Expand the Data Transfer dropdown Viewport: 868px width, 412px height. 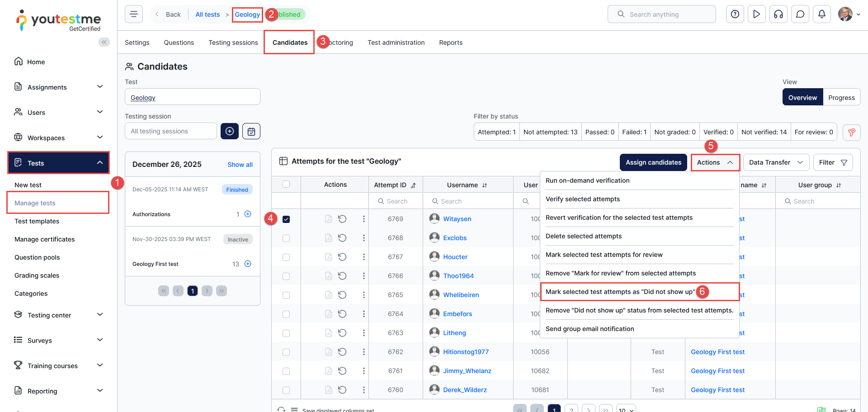point(776,162)
